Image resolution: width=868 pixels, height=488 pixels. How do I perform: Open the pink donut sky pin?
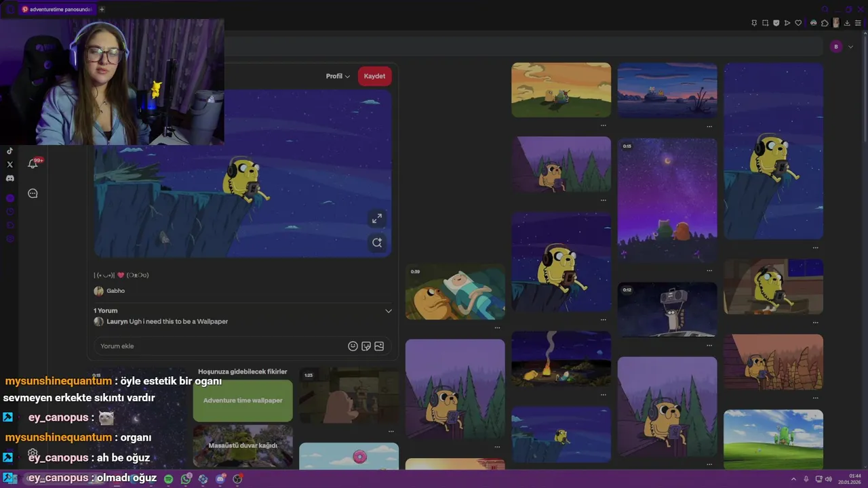pos(349,456)
